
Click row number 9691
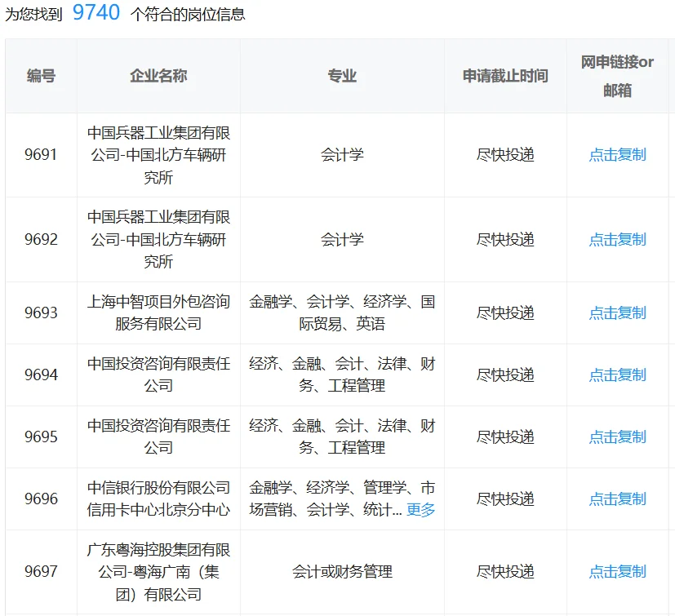tap(41, 154)
